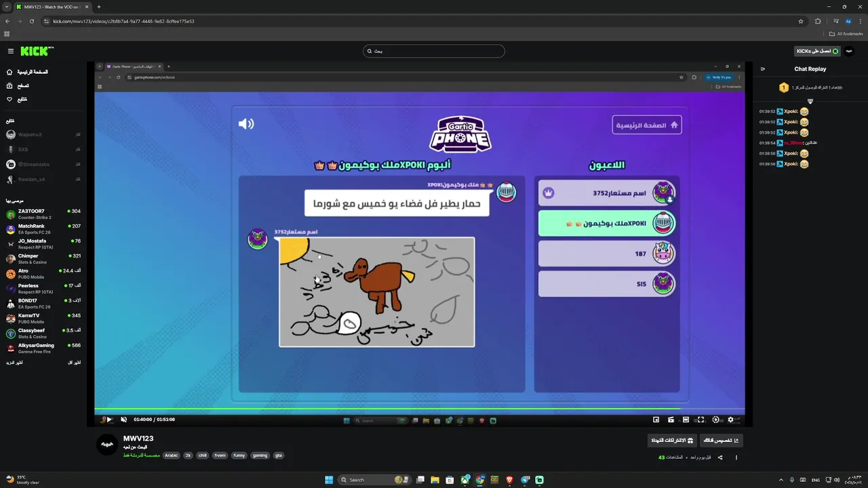
Task: Open MWV123 channel avatar
Action: click(106, 445)
